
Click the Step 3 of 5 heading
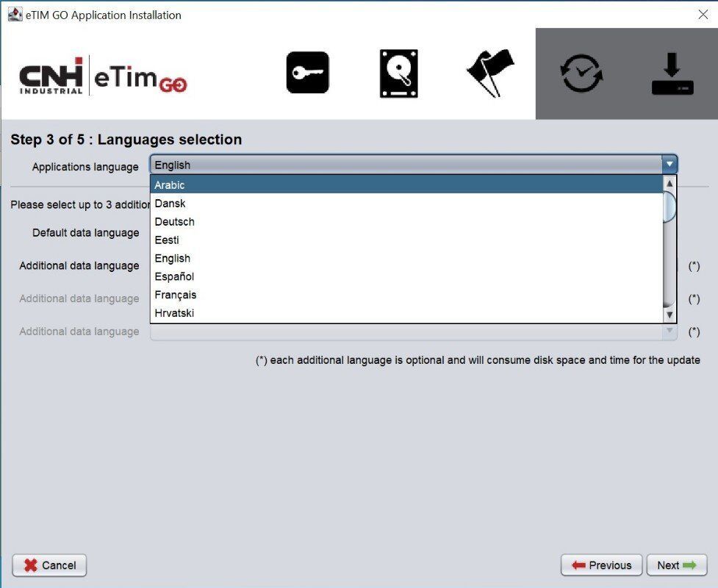126,139
